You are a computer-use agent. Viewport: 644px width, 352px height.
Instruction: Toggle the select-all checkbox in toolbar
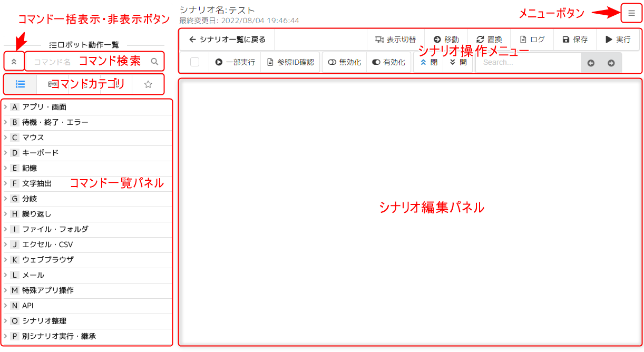click(194, 62)
